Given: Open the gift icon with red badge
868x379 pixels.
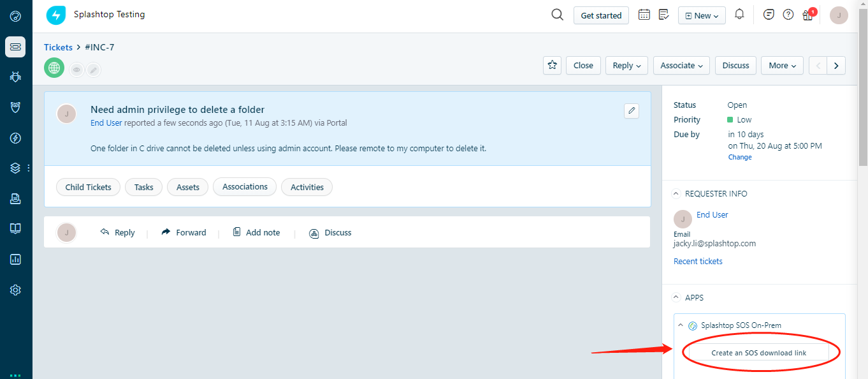Looking at the screenshot, I should point(808,15).
